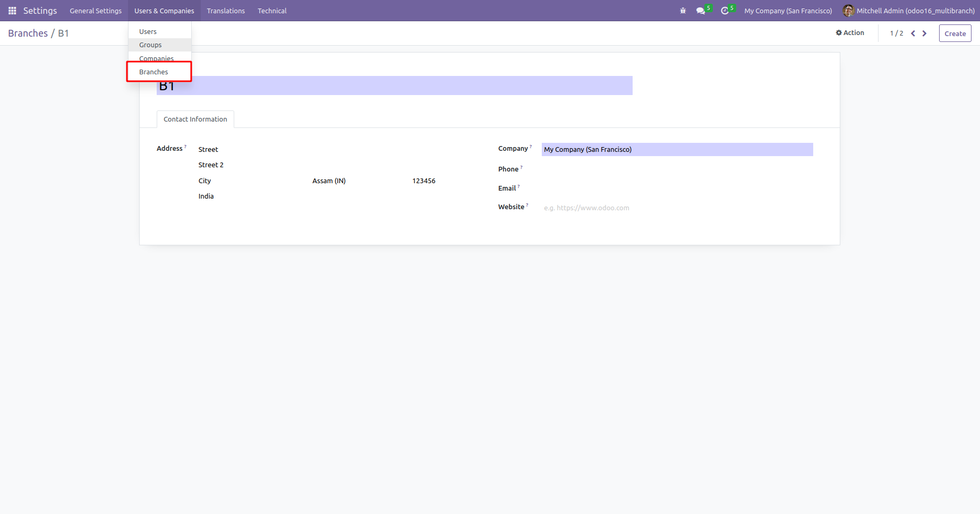Open the apps grid home menu icon
The height and width of the screenshot is (514, 980).
[x=12, y=11]
